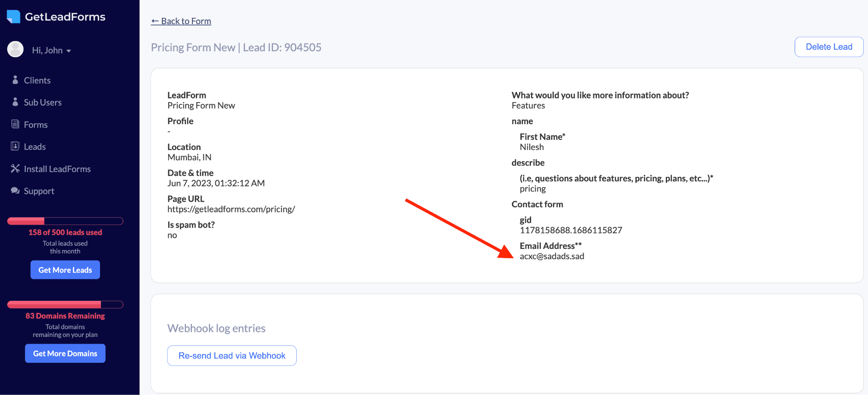The width and height of the screenshot is (868, 395).
Task: Collapse the Webhook log entries section
Action: 216,328
